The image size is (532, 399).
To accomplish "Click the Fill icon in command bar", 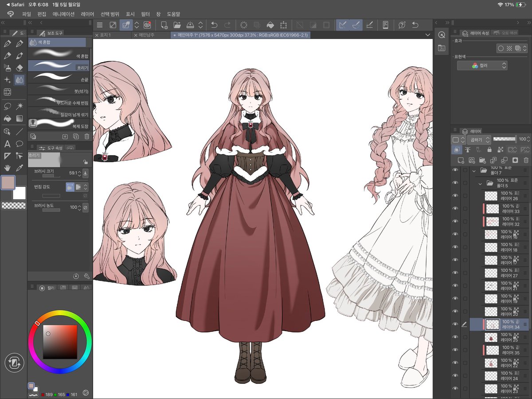I will [x=270, y=25].
